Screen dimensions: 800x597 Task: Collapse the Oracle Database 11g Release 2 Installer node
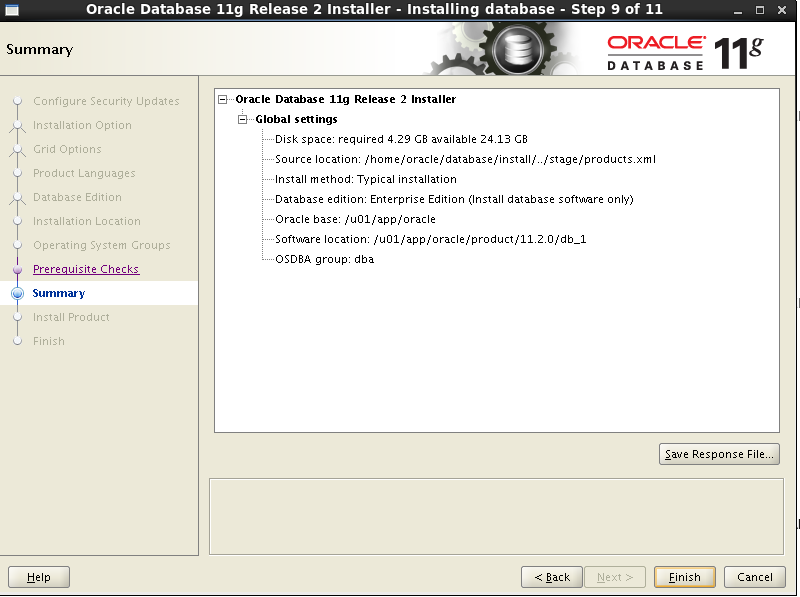click(222, 100)
